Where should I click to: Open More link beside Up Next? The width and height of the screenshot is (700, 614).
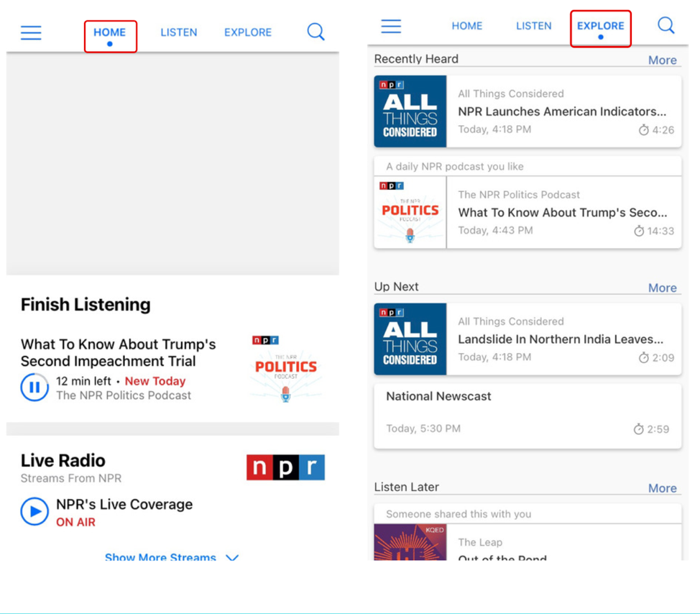click(663, 288)
